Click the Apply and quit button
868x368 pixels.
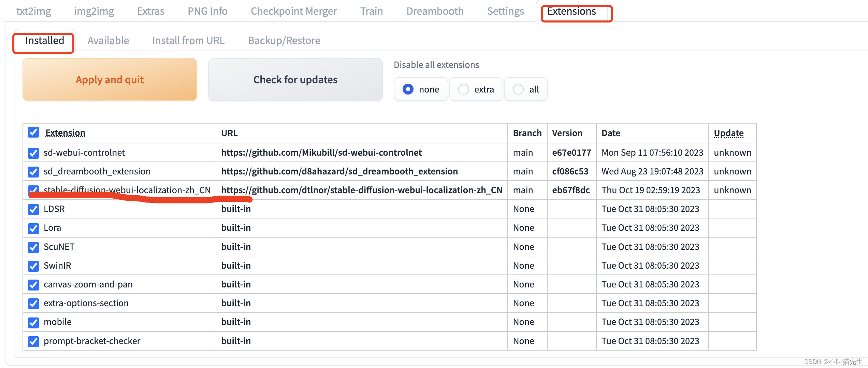tap(110, 80)
